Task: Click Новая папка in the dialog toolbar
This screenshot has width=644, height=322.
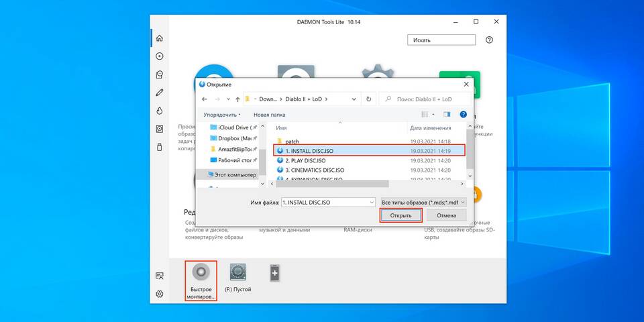Action: click(270, 115)
